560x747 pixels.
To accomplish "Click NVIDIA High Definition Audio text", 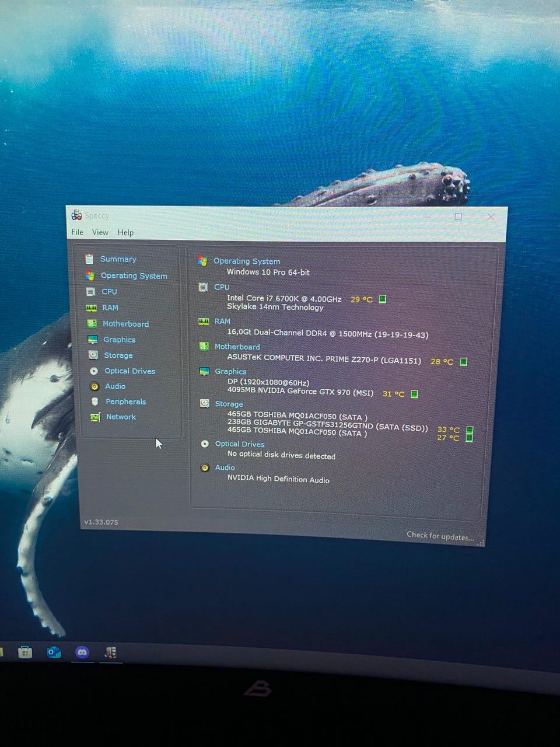I will click(x=279, y=479).
